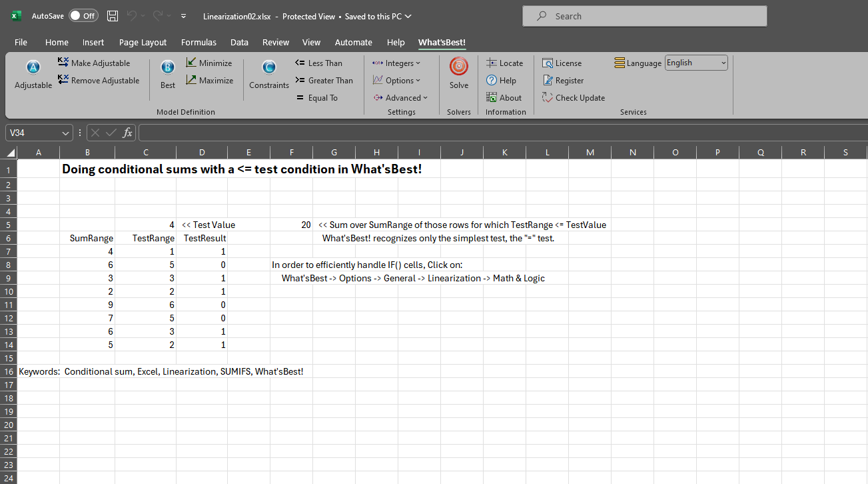868x484 pixels.
Task: Click into the Search box
Action: click(644, 16)
